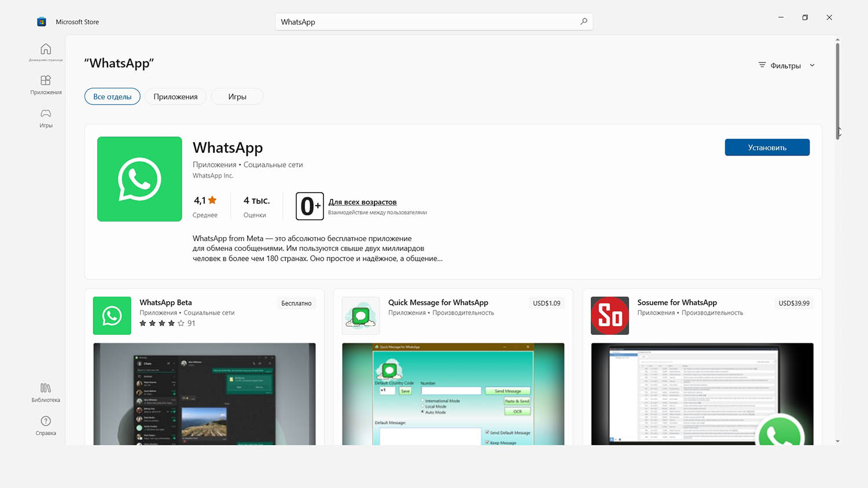Click the Установить button for WhatsApp

tap(767, 147)
